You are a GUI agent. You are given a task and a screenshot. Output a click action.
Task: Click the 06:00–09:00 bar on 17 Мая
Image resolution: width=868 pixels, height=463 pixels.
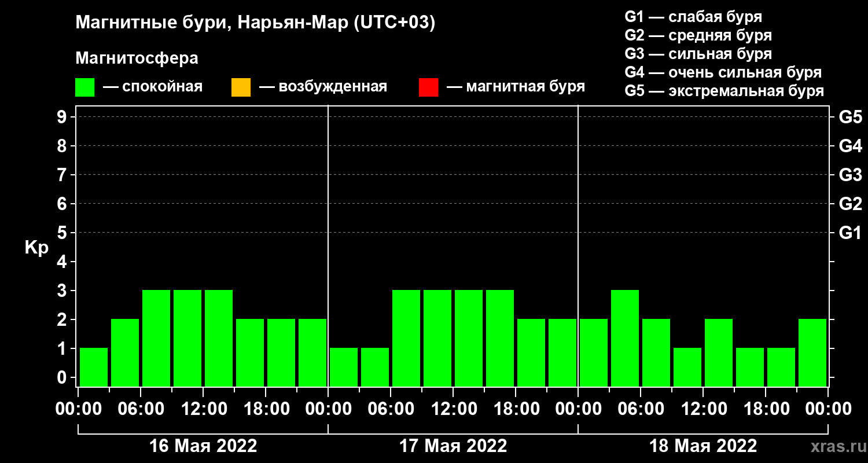(x=406, y=338)
